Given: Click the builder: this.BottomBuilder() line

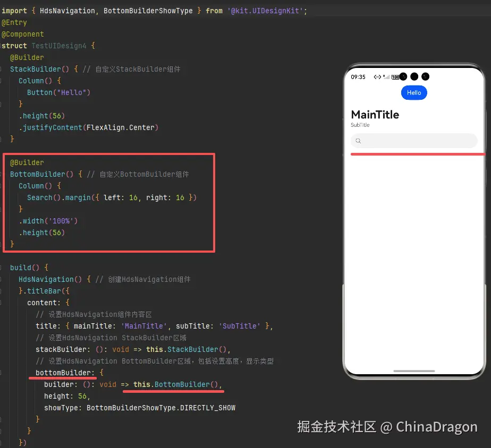Looking at the screenshot, I should pos(133,384).
